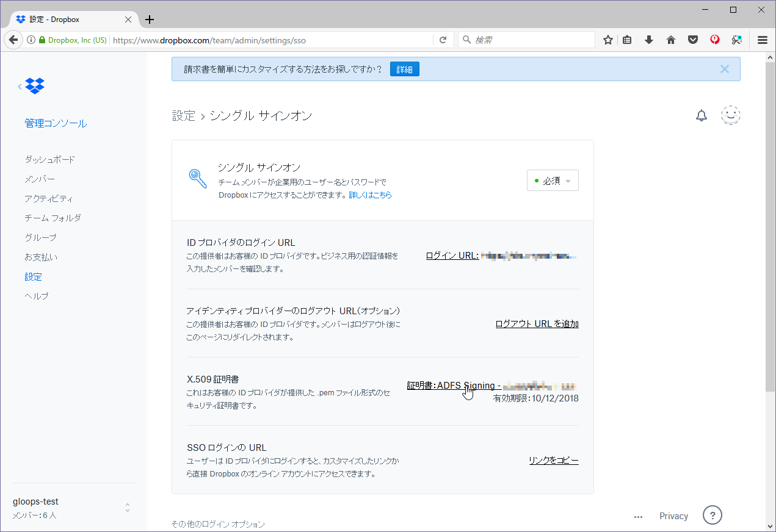Click the scrollbar down arrow
776x532 pixels.
[771, 526]
